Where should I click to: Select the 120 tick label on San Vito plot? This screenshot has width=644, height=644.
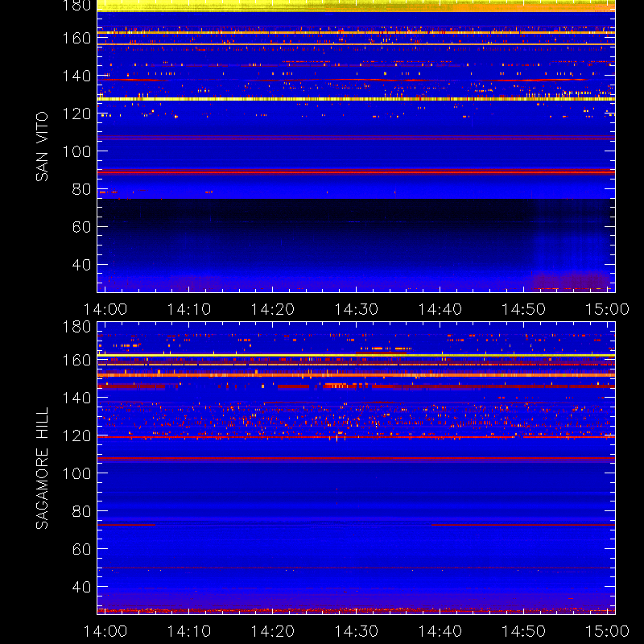76,114
